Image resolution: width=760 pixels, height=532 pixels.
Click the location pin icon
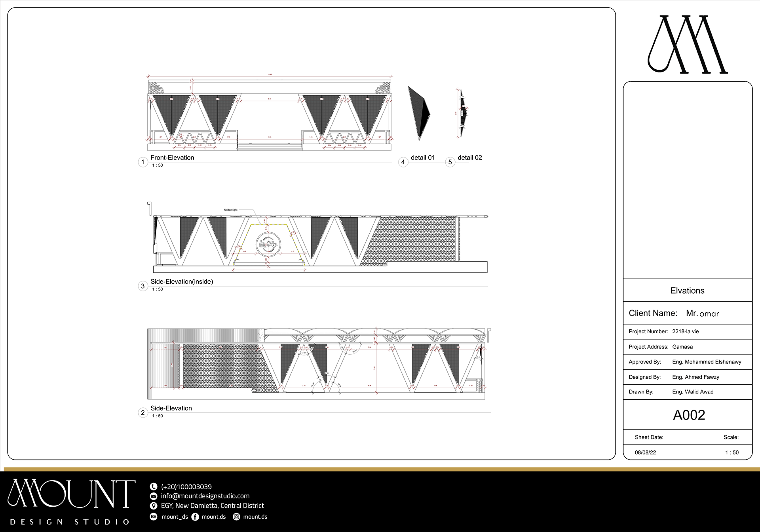pos(154,506)
